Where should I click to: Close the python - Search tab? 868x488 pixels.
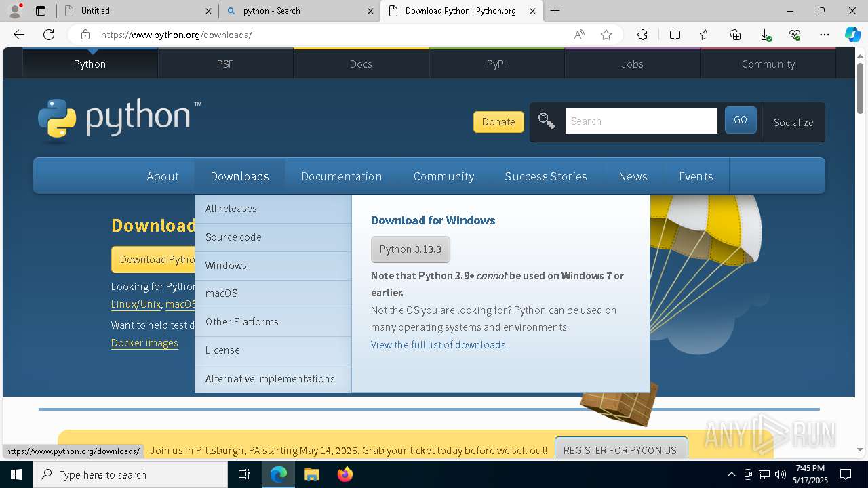point(370,11)
